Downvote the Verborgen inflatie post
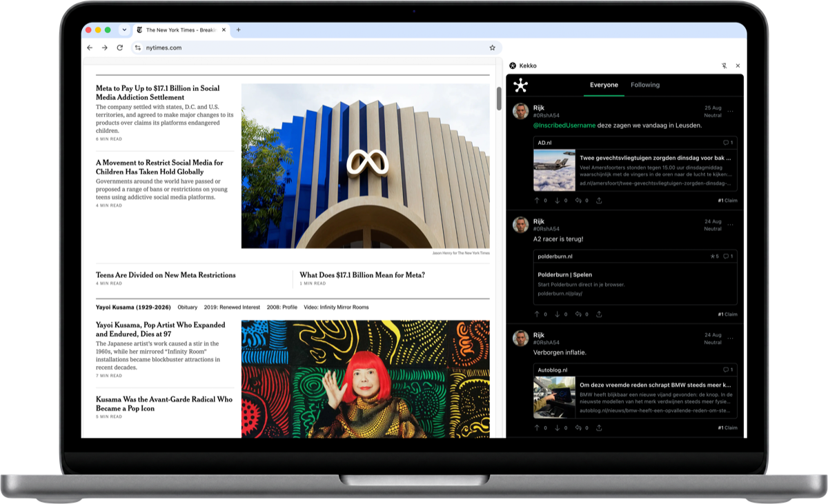This screenshot has width=828, height=504. (x=558, y=428)
